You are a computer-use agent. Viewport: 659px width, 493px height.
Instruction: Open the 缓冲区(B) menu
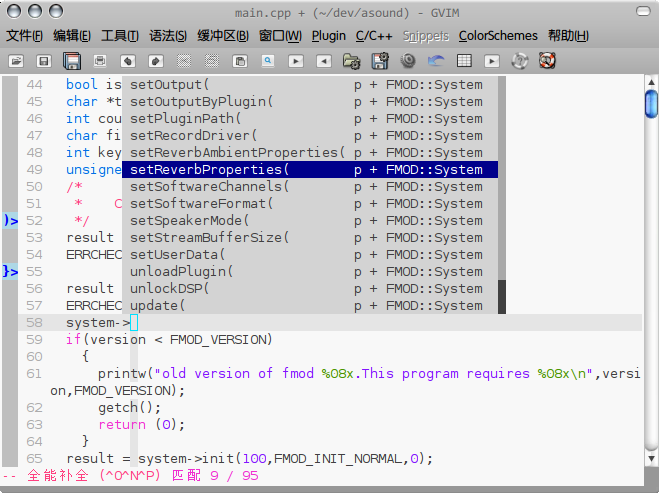[223, 36]
